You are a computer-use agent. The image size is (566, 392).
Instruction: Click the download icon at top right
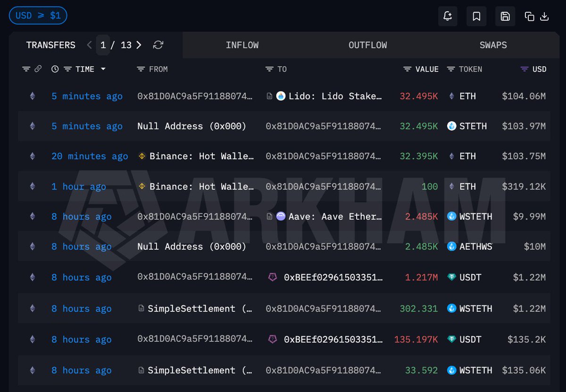(544, 16)
